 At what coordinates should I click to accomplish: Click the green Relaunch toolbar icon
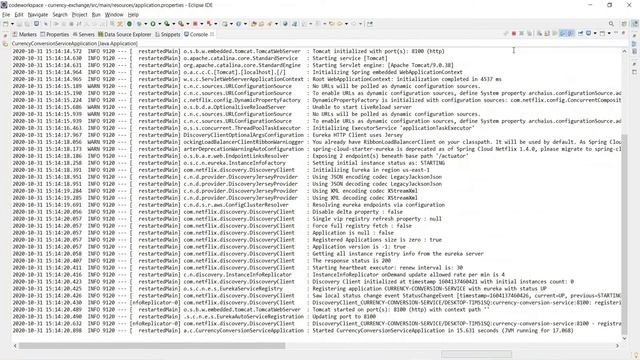pyautogui.click(x=129, y=24)
